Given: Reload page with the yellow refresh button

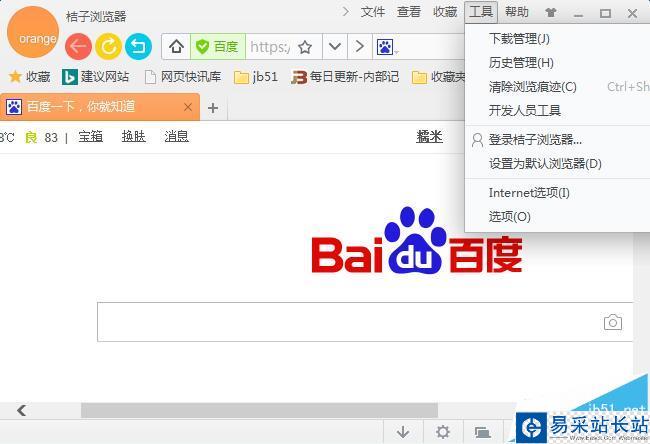Looking at the screenshot, I should coord(108,46).
